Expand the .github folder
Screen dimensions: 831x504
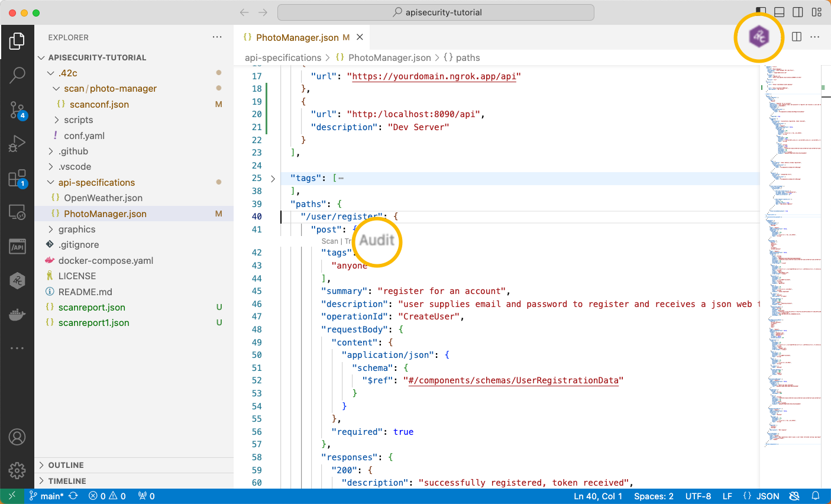pos(51,151)
